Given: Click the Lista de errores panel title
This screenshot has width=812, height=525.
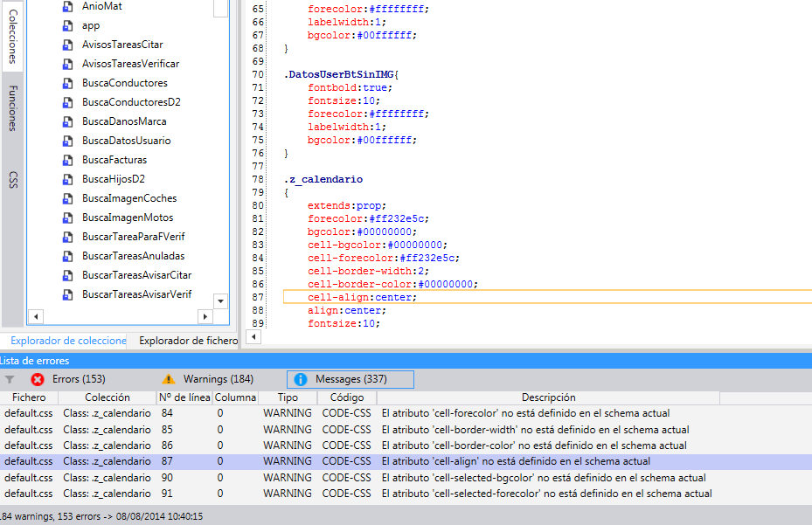Looking at the screenshot, I should coord(35,361).
